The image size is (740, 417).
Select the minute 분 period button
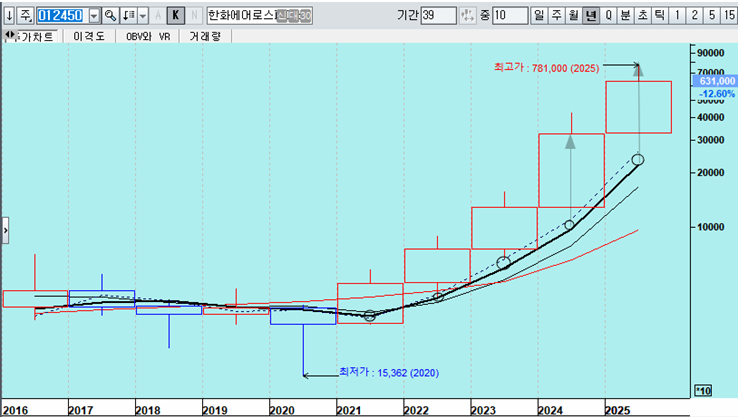pos(625,16)
